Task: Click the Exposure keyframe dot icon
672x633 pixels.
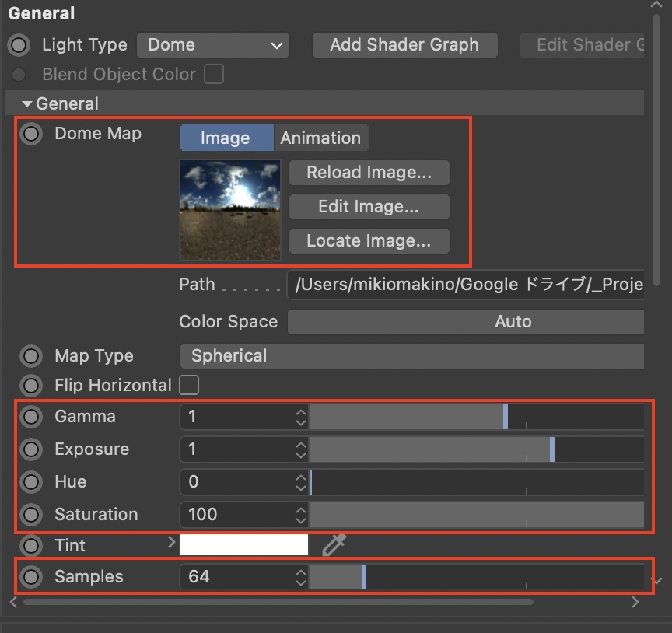Action: [x=31, y=449]
